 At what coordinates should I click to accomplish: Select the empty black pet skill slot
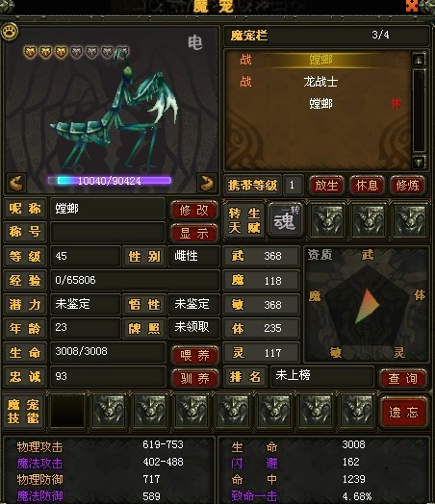click(67, 411)
